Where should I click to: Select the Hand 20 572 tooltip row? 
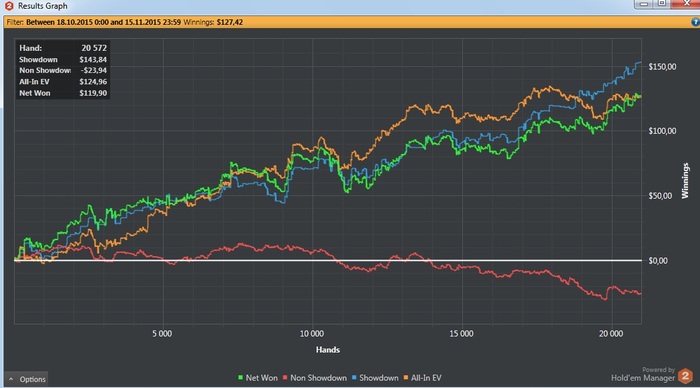[62, 48]
